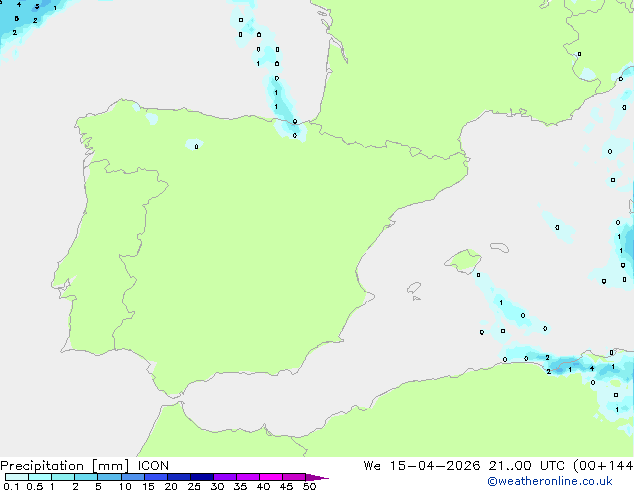Screen dimensions: 634x490
Task: Click the "Precipitation [mm] ICON" title text
Action: (x=85, y=466)
